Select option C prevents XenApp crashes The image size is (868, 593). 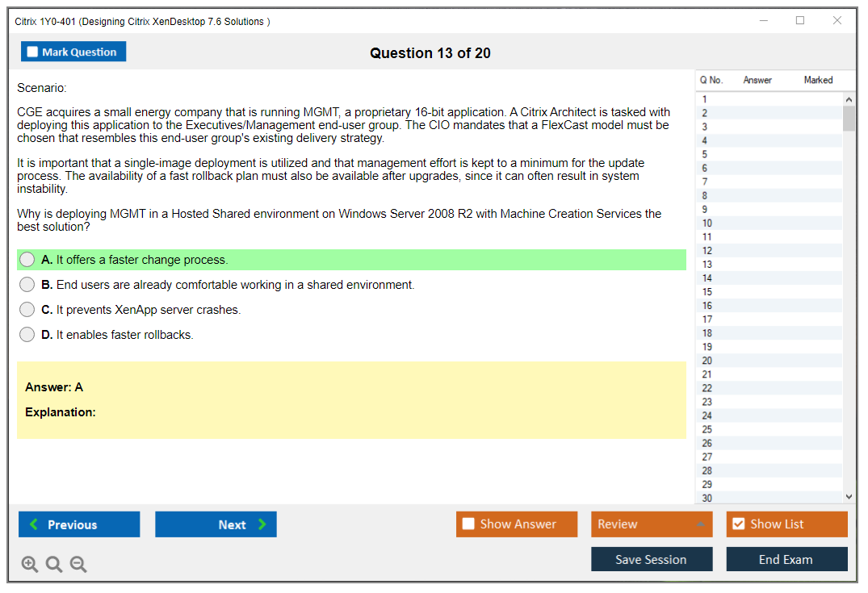pyautogui.click(x=27, y=310)
